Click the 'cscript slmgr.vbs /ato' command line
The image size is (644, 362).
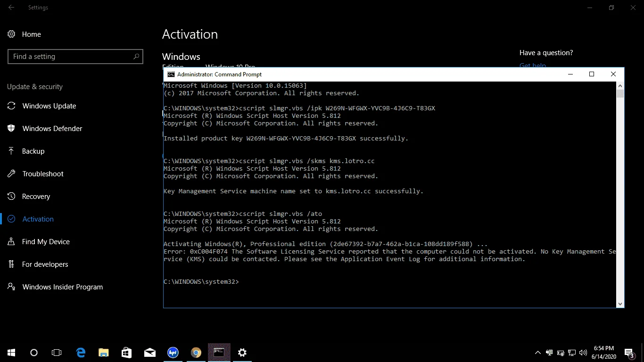click(242, 214)
